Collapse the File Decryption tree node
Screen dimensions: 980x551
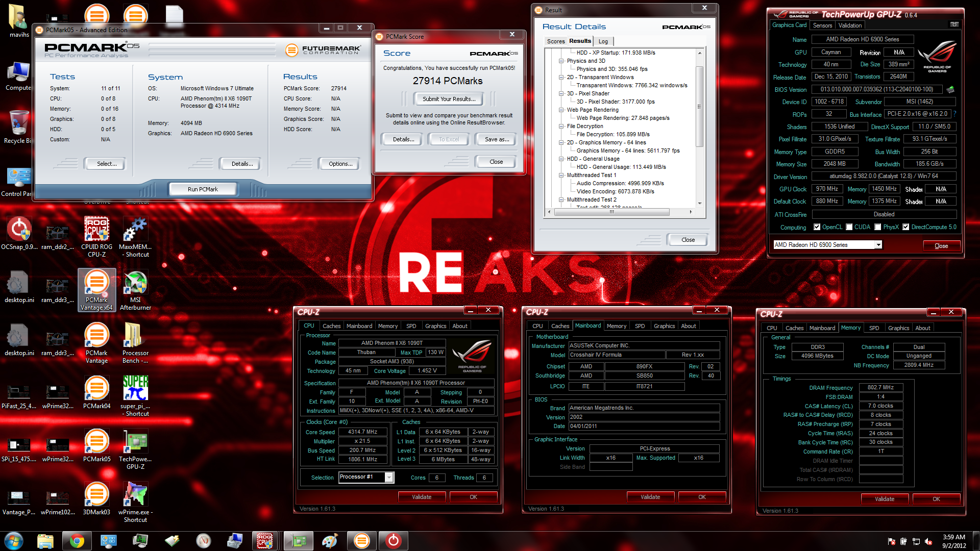pyautogui.click(x=561, y=126)
